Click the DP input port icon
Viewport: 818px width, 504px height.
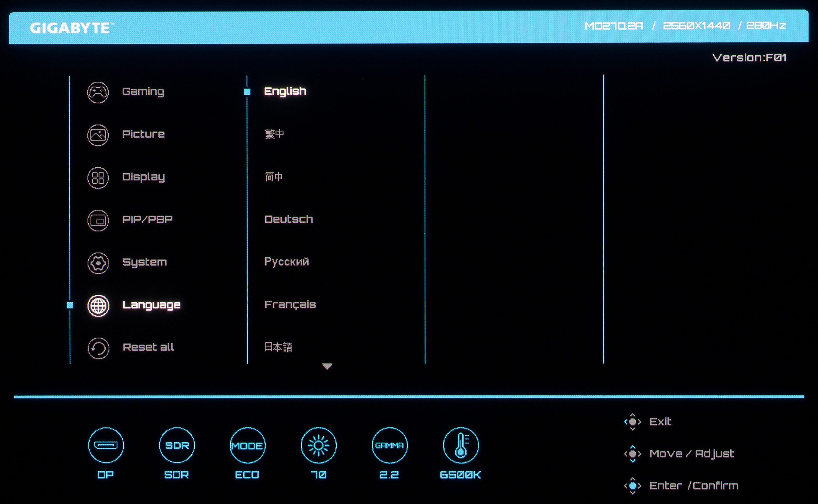point(106,445)
